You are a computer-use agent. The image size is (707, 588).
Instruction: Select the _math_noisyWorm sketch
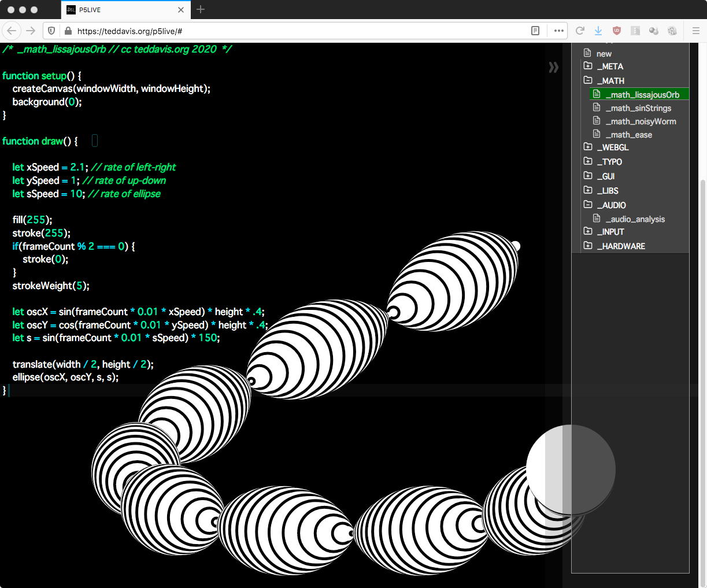[641, 121]
